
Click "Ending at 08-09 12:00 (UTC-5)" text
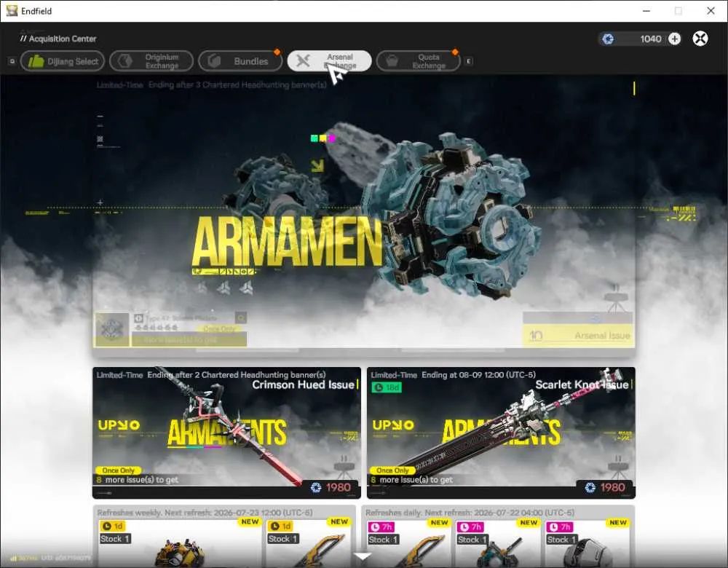pos(479,375)
